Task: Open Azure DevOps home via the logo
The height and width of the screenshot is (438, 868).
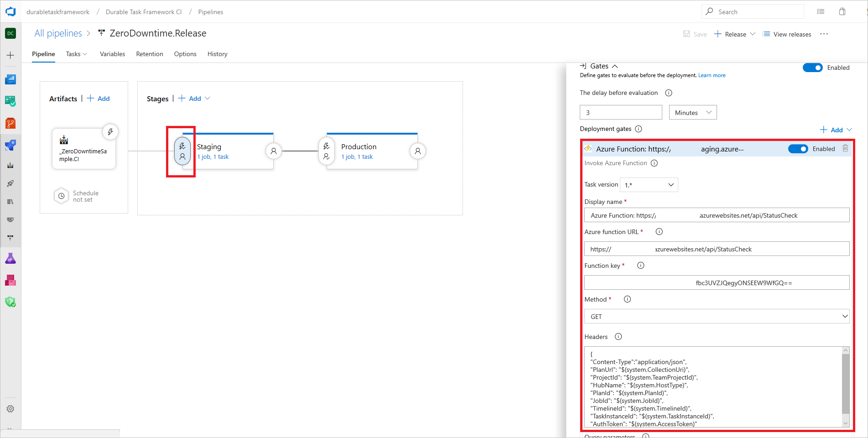Action: point(10,11)
